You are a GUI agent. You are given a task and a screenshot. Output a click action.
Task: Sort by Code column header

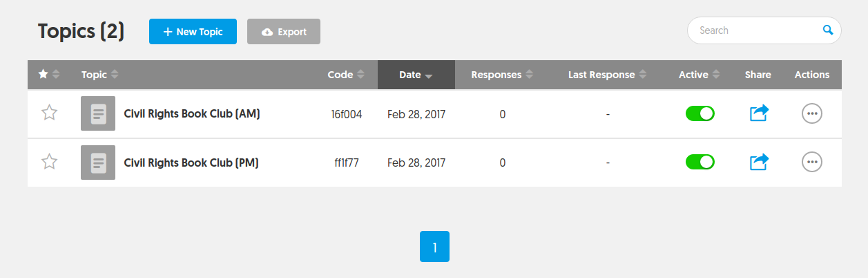coord(346,75)
